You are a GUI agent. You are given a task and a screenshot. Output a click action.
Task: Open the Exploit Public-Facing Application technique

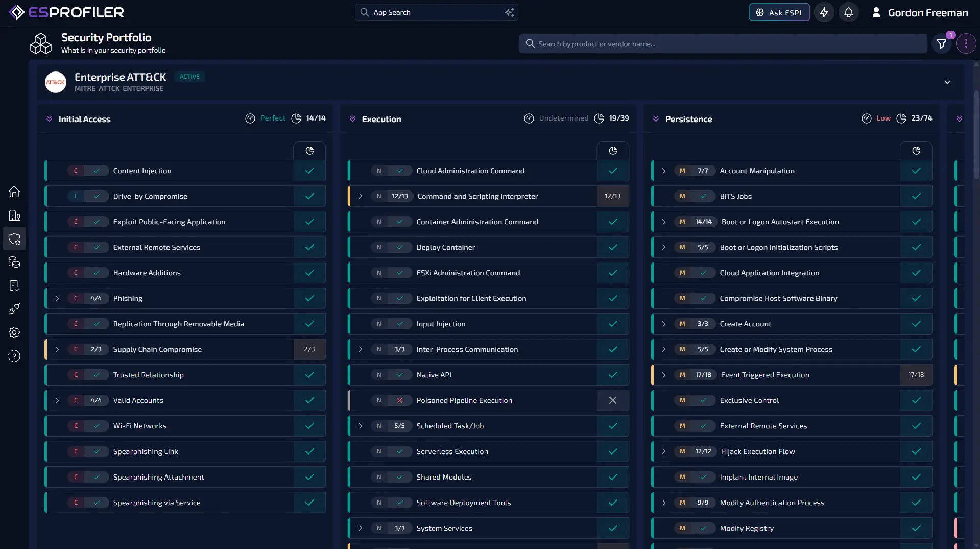(x=185, y=222)
